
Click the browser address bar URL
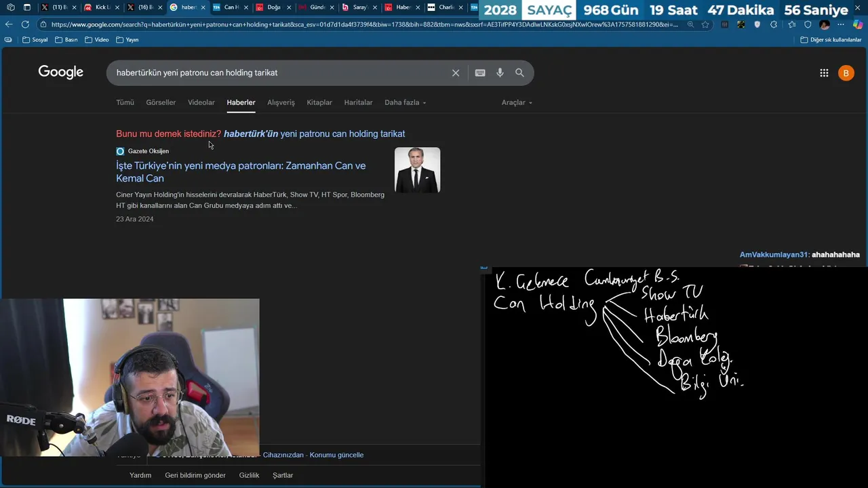364,24
